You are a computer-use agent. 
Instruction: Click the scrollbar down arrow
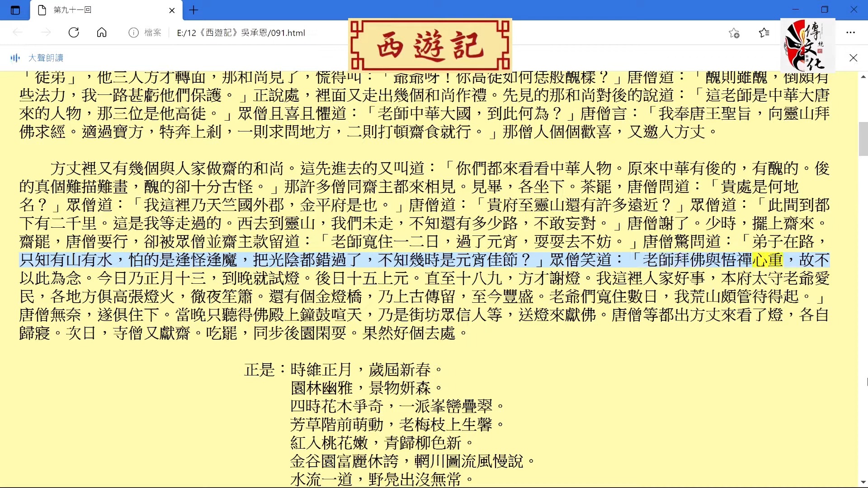(863, 482)
